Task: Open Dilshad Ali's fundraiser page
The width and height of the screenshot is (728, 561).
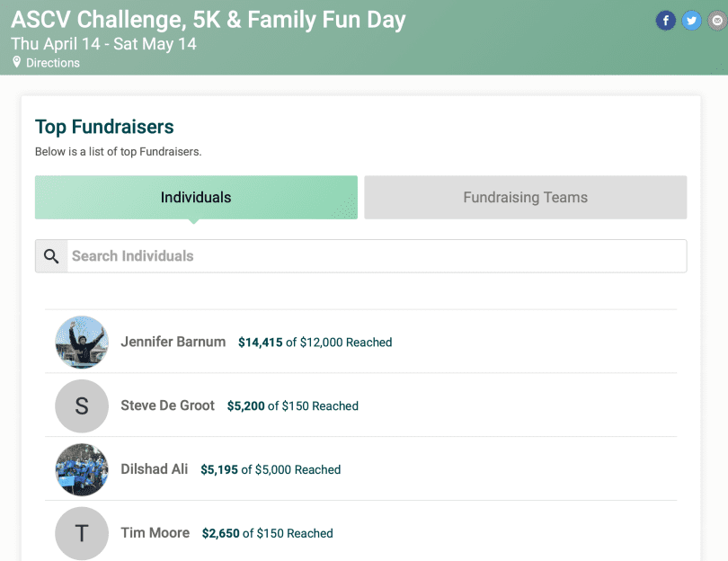Action: 155,469
